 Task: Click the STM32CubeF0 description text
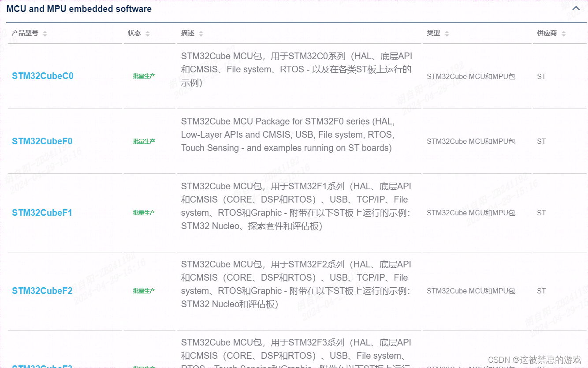coord(288,135)
